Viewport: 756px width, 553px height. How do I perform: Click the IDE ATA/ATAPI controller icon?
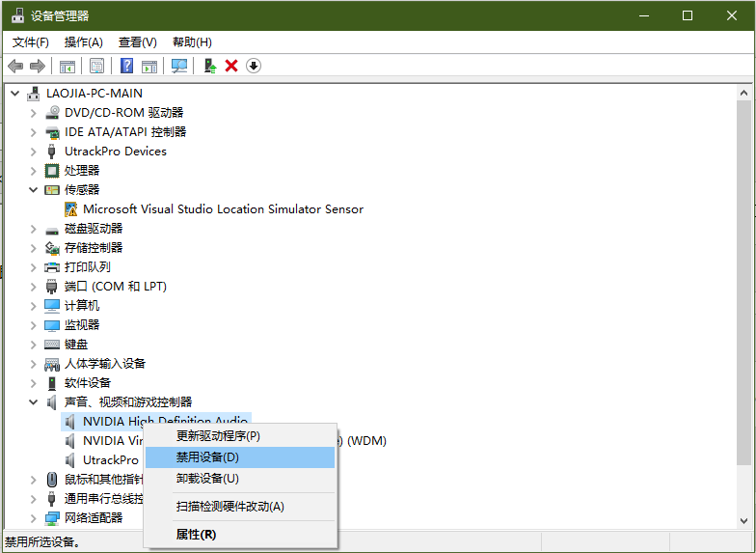pyautogui.click(x=52, y=131)
